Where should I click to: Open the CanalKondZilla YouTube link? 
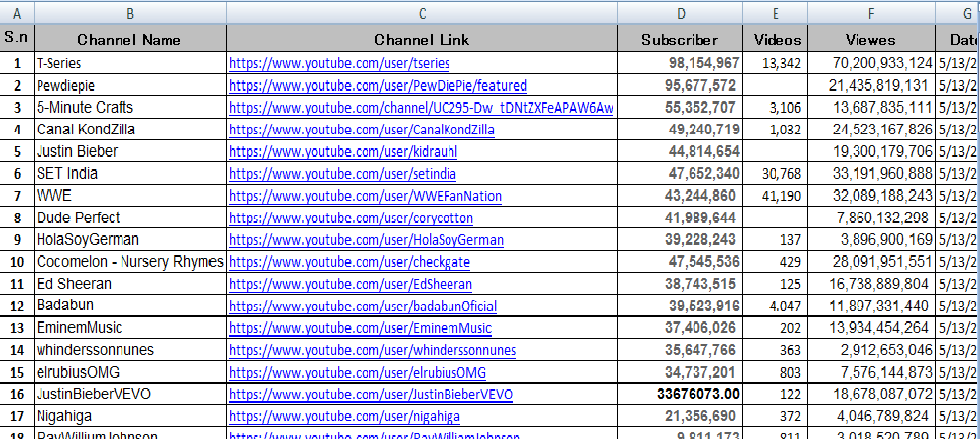point(362,130)
